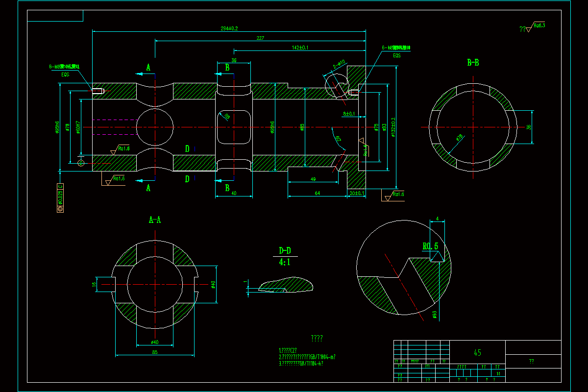
Task: Click the 20±0.1 flange thickness dimension
Action: [357, 194]
